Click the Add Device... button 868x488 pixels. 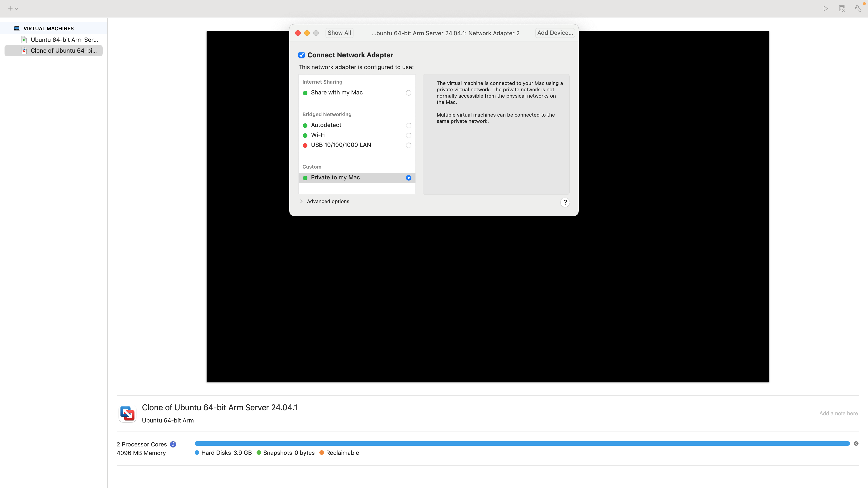click(555, 33)
